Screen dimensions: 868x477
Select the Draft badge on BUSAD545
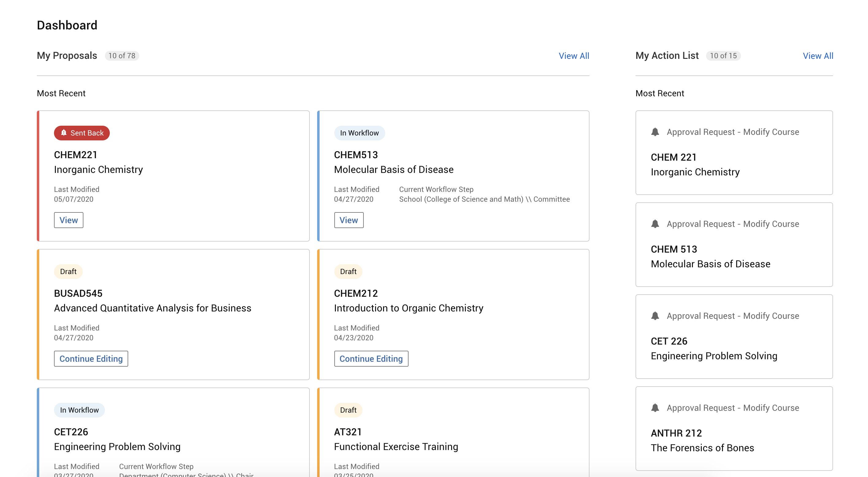68,271
